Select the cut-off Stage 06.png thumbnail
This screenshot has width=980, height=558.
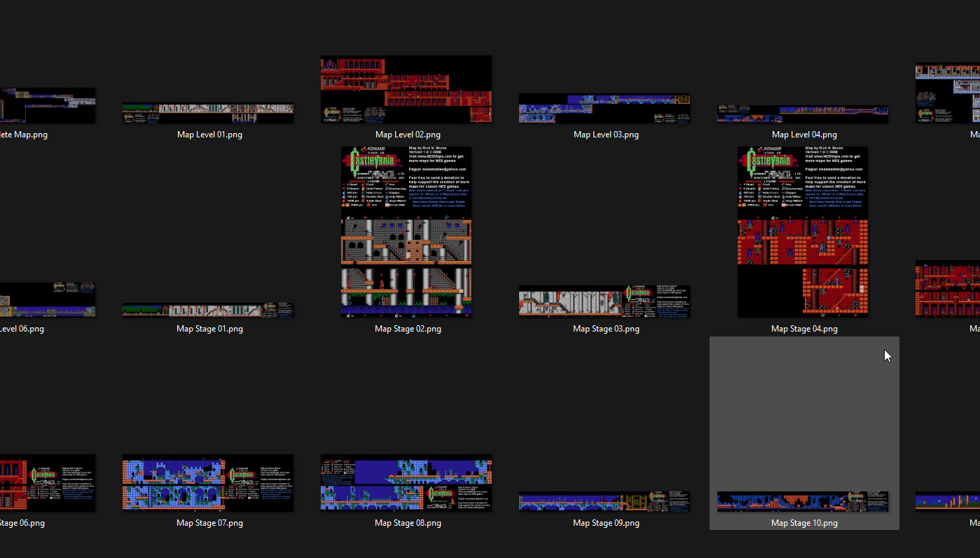pyautogui.click(x=48, y=483)
